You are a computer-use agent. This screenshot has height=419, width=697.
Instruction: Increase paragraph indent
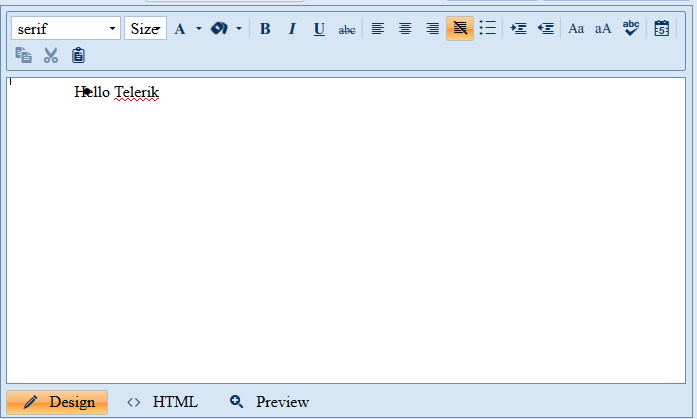pyautogui.click(x=518, y=29)
